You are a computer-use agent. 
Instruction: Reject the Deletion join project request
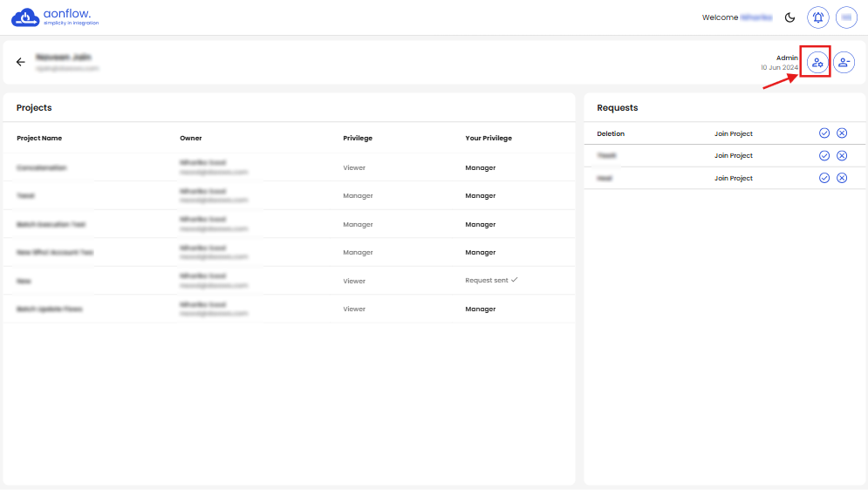(842, 133)
